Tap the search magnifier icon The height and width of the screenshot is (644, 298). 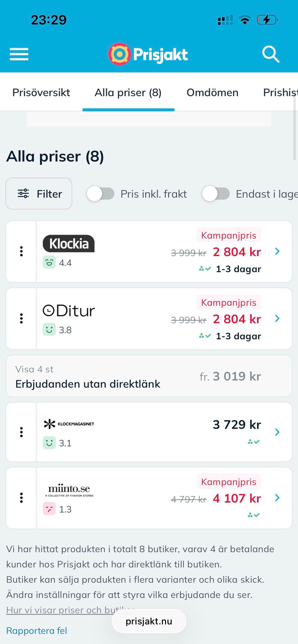click(x=271, y=55)
